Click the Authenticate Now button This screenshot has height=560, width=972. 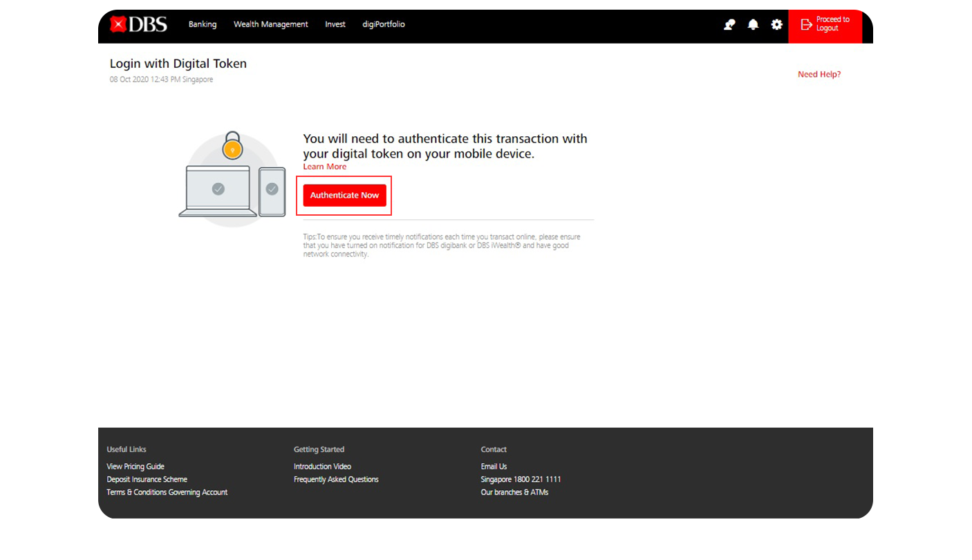pos(344,195)
